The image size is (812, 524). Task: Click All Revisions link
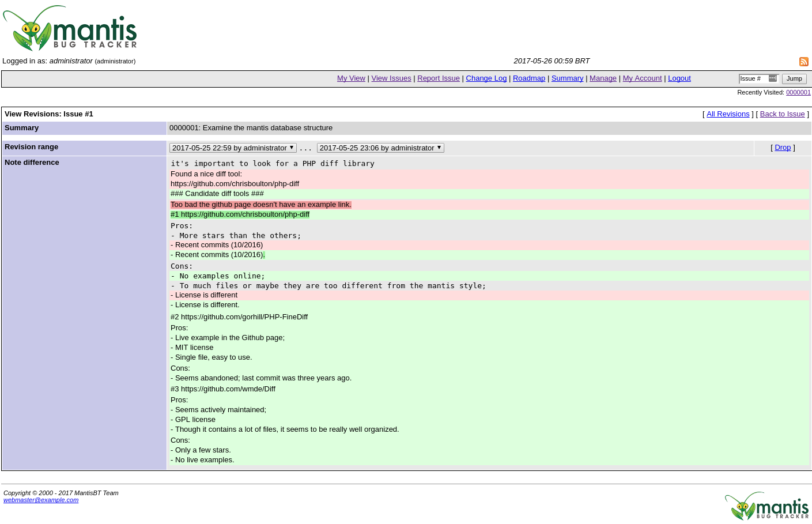tap(728, 114)
